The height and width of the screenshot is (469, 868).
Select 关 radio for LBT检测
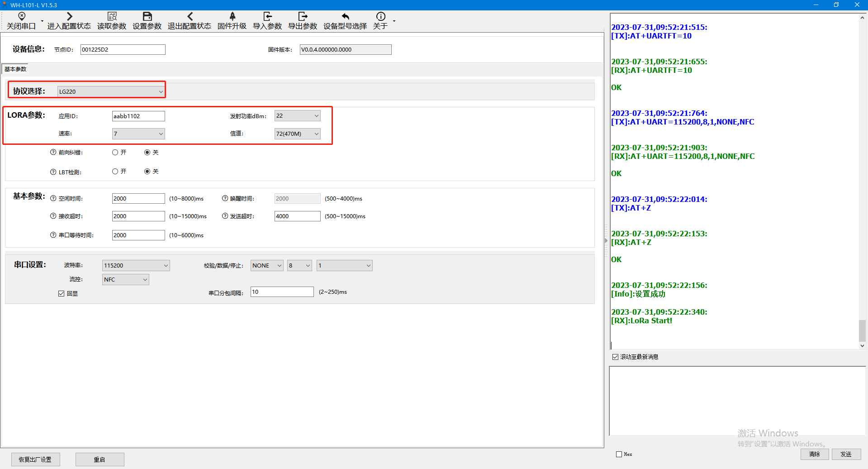(x=147, y=172)
